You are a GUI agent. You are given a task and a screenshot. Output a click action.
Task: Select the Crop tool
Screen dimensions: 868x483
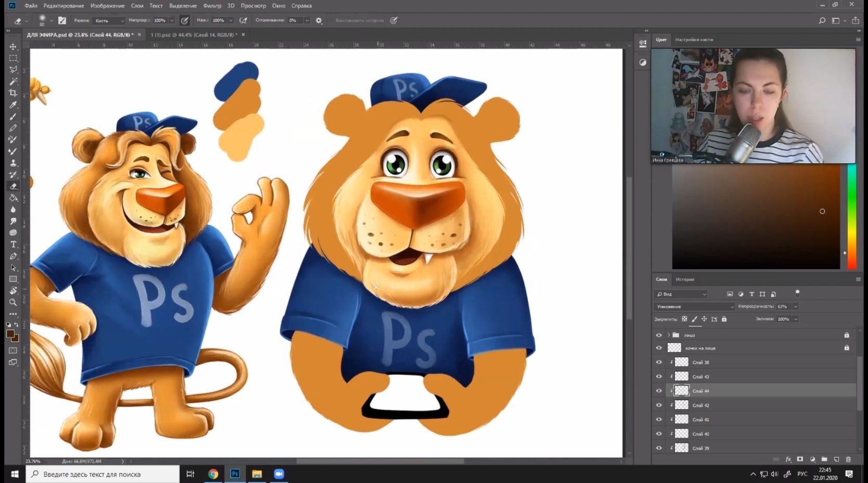tap(13, 93)
